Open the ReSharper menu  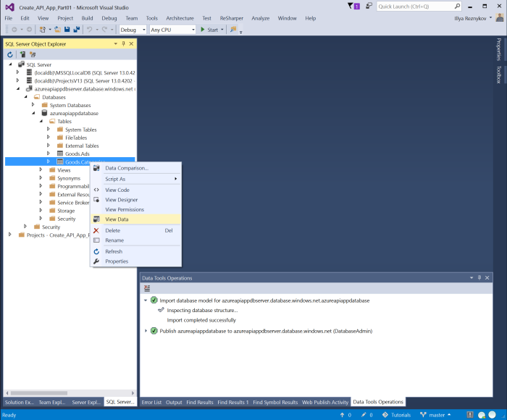click(x=232, y=18)
